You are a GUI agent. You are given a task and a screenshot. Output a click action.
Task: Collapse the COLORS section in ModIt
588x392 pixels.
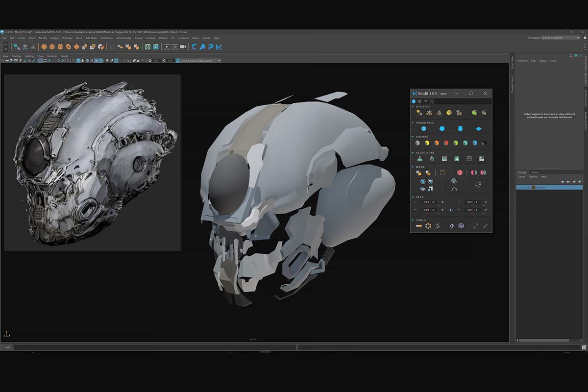412,137
